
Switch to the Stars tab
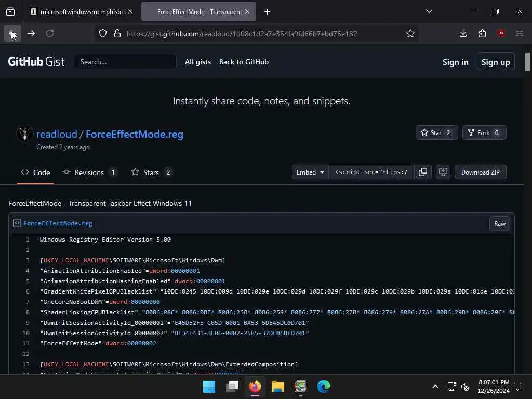pos(151,172)
